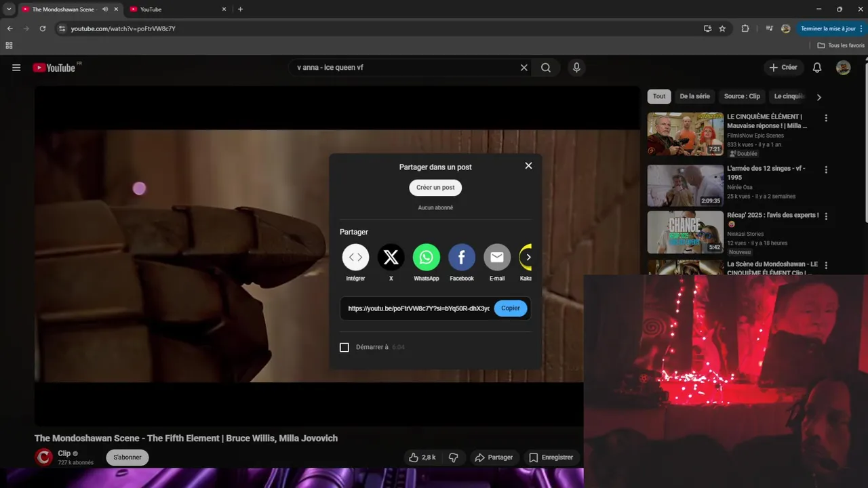Viewport: 868px width, 488px height.
Task: Open a new browser tab
Action: coord(240,9)
